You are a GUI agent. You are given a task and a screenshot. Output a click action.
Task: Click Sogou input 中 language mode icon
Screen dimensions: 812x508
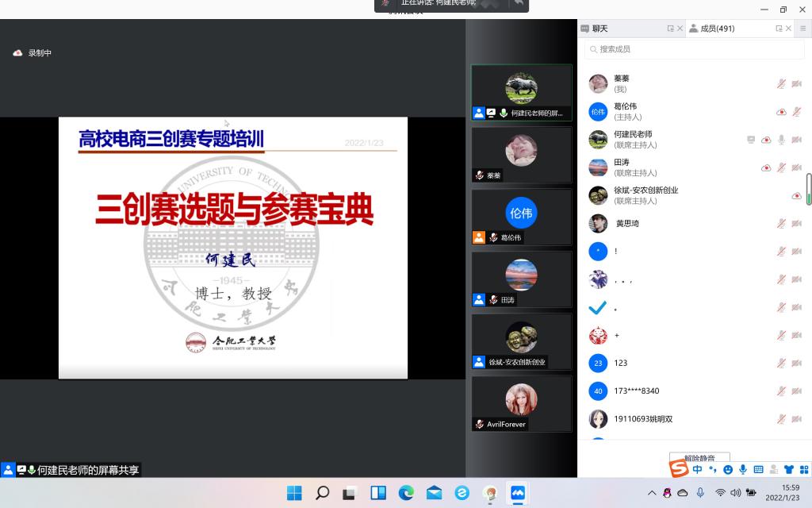697,470
